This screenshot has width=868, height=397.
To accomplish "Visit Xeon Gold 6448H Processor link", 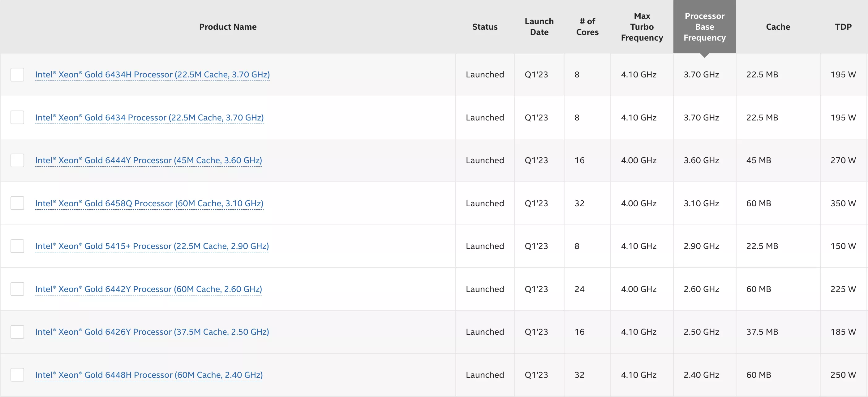I will (148, 375).
